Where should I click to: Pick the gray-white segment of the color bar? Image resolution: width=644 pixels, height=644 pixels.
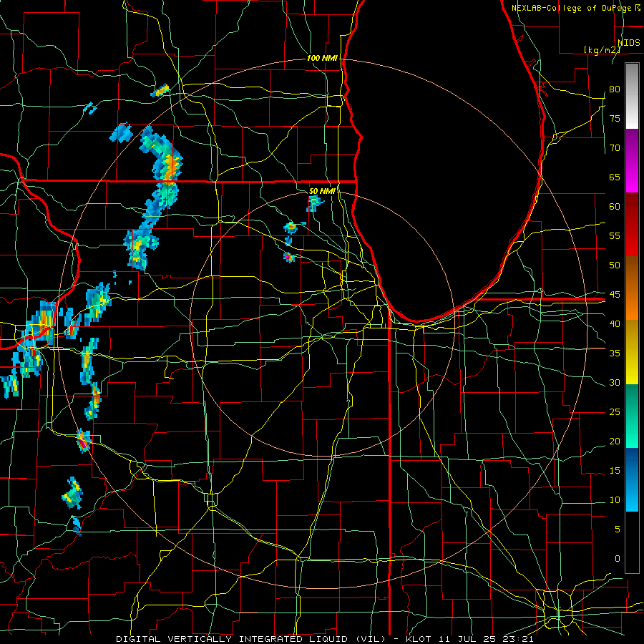(632, 96)
